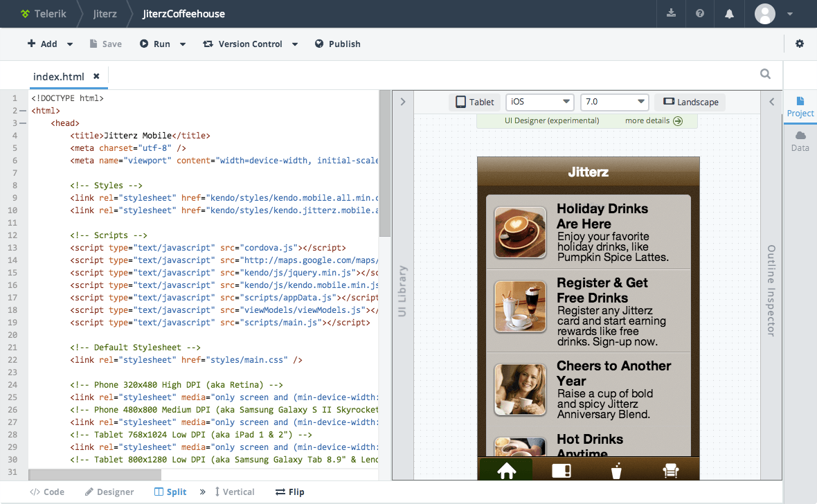Toggle Vertical split layout
The image size is (817, 504).
234,492
